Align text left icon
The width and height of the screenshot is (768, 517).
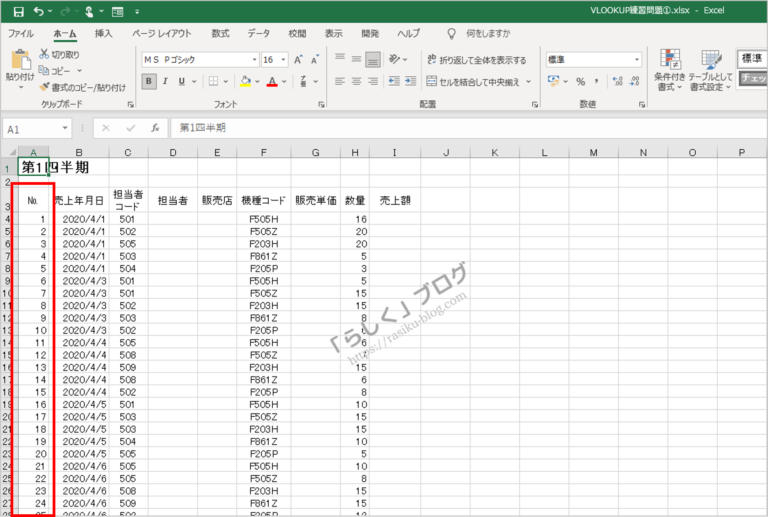pos(340,81)
